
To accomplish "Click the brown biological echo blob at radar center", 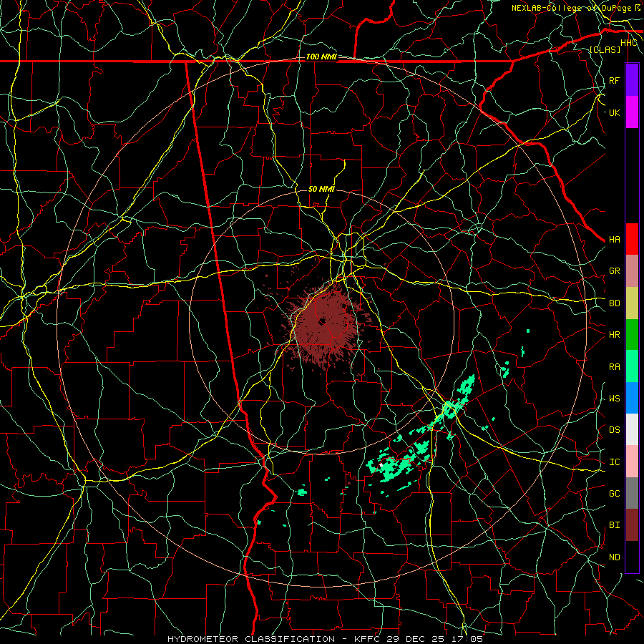I will [324, 324].
